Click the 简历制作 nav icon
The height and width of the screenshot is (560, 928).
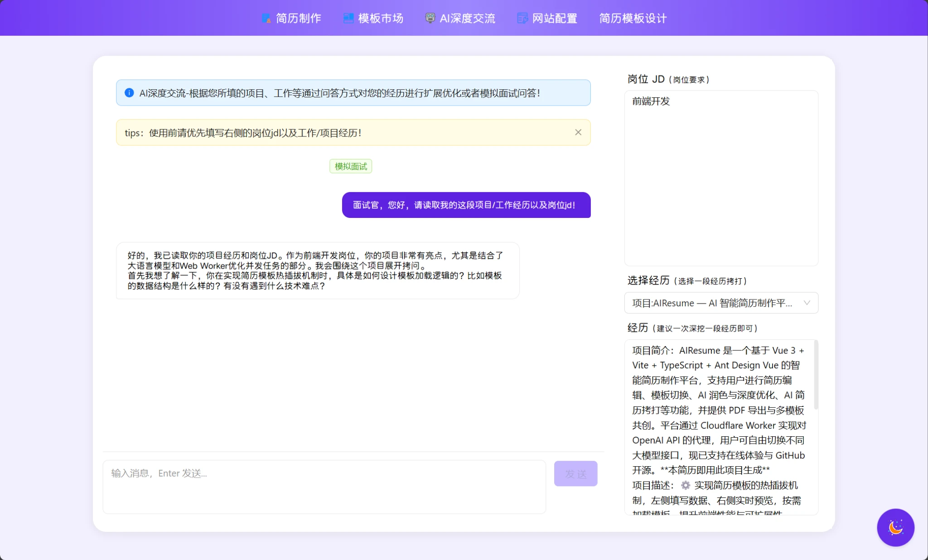[266, 19]
